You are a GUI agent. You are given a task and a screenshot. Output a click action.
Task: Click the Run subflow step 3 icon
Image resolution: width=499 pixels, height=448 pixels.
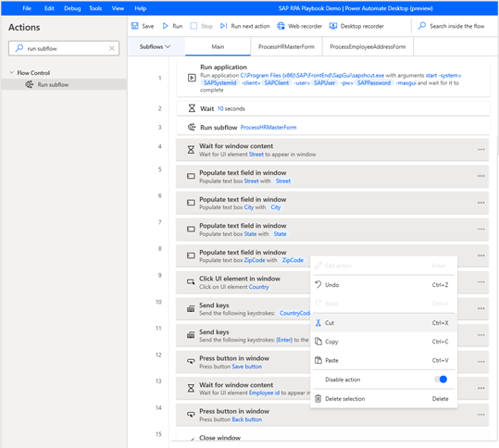click(192, 128)
